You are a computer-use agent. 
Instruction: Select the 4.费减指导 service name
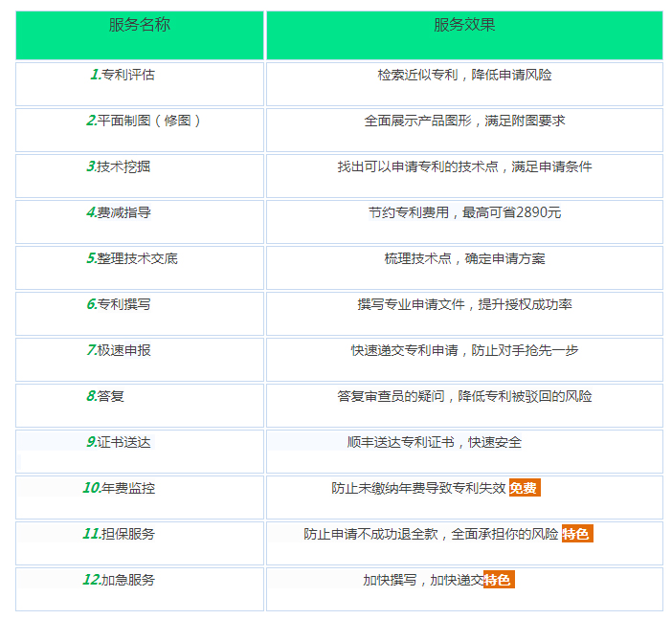pos(119,212)
